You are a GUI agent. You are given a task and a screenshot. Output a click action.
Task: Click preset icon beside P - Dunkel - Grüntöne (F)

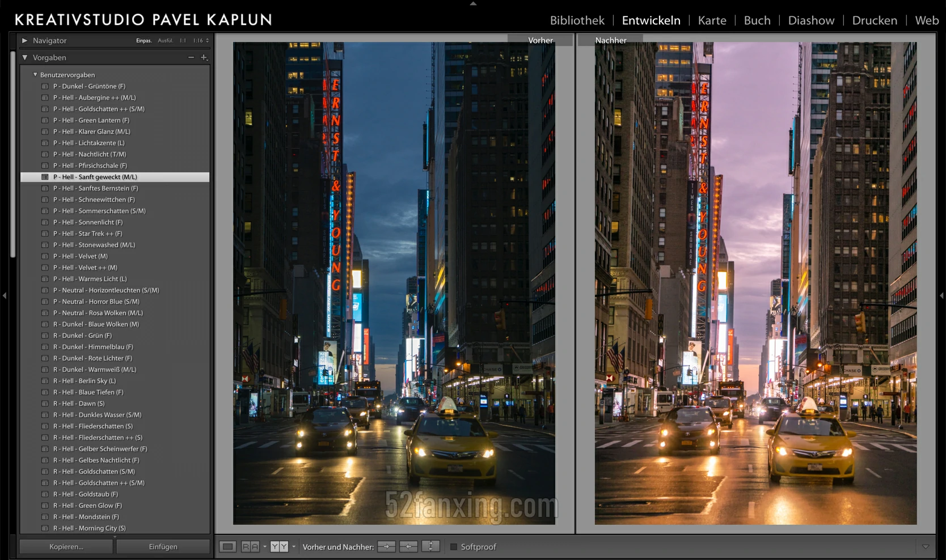click(x=45, y=86)
